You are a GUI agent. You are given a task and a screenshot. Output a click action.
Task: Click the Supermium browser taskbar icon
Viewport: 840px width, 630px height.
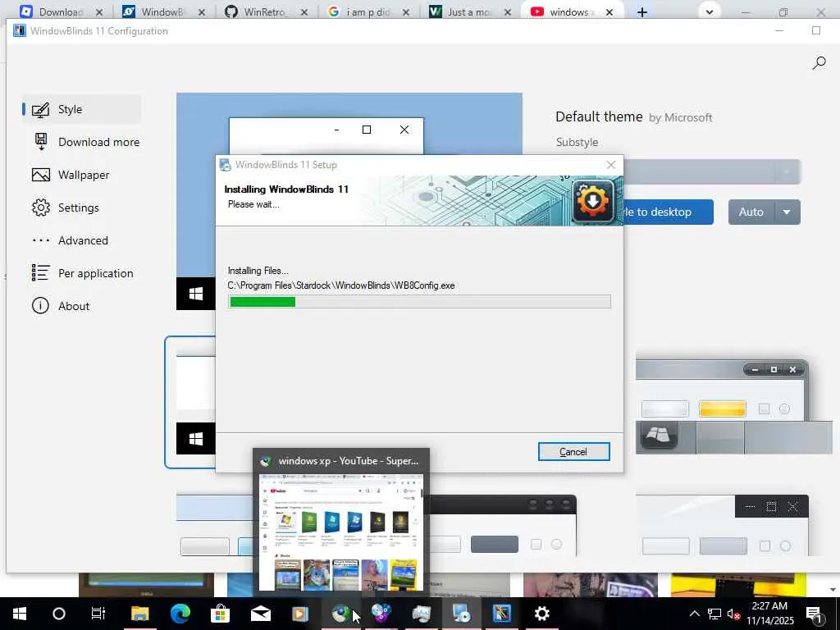pyautogui.click(x=340, y=614)
